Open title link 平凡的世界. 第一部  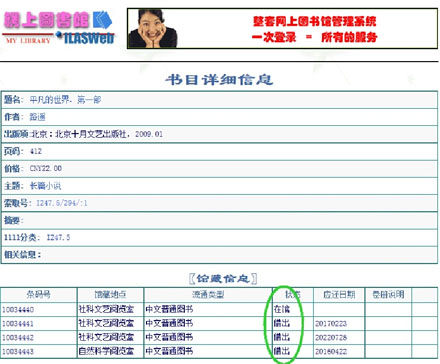(x=65, y=100)
